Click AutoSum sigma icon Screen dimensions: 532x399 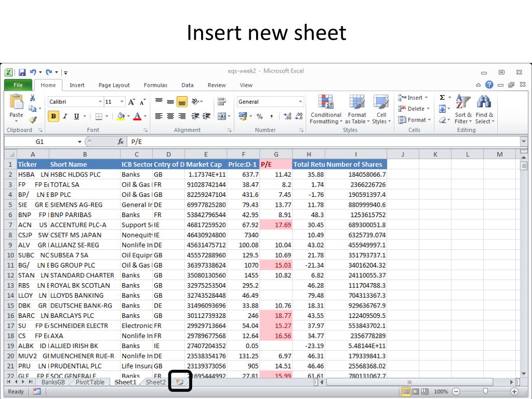442,98
